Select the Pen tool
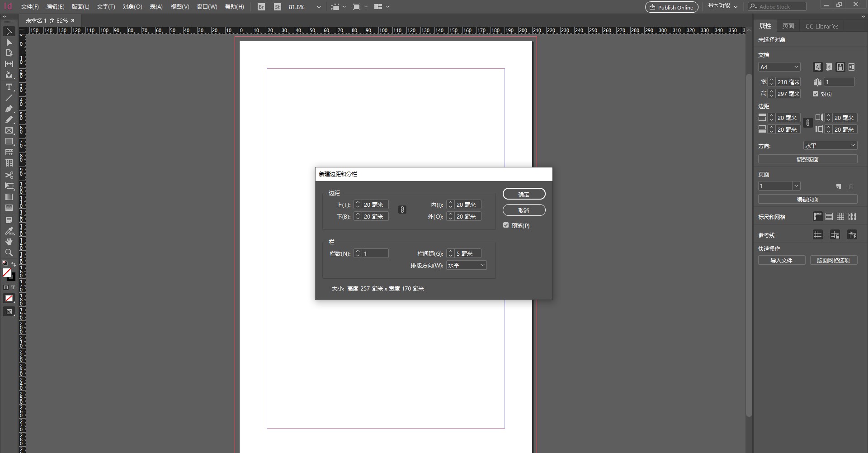This screenshot has height=453, width=868. [x=9, y=109]
